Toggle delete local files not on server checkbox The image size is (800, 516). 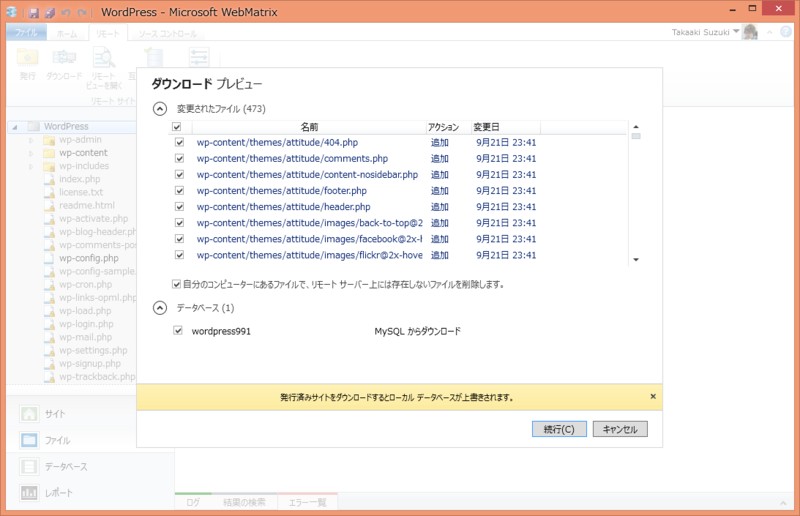pyautogui.click(x=177, y=284)
